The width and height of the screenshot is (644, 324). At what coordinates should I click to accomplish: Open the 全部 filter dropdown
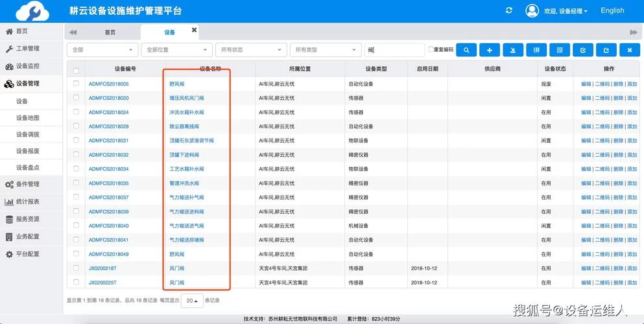(x=102, y=50)
